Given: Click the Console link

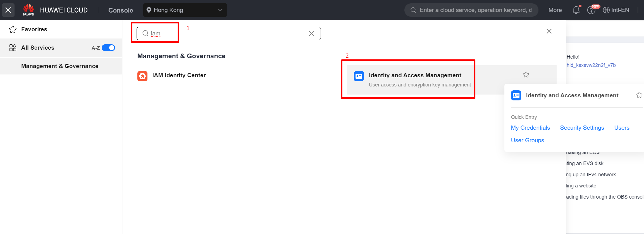Looking at the screenshot, I should (x=121, y=10).
